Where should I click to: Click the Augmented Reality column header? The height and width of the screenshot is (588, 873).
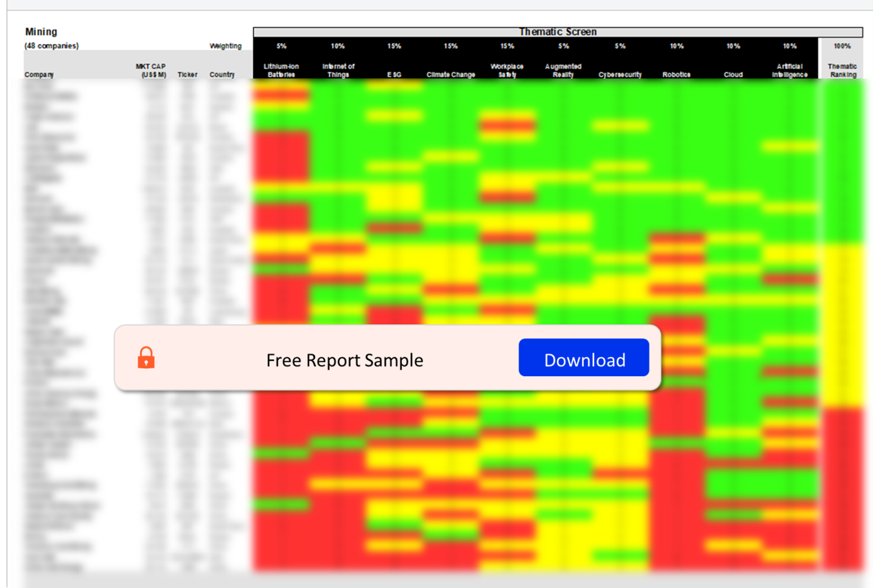[563, 70]
